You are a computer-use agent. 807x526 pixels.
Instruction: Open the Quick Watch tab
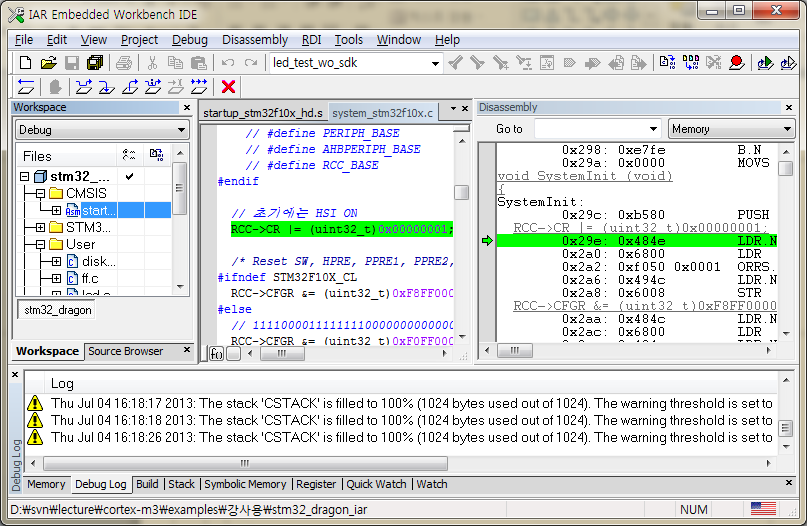(x=376, y=484)
